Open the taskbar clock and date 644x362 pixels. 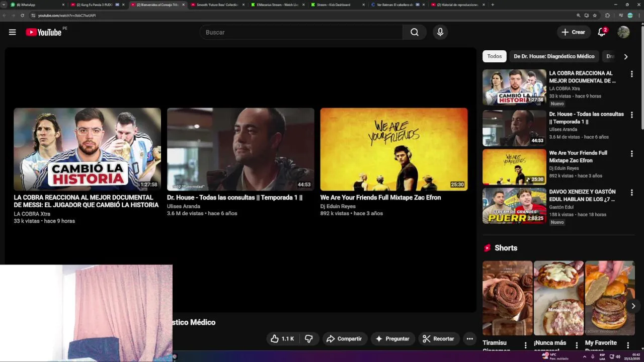pos(633,356)
